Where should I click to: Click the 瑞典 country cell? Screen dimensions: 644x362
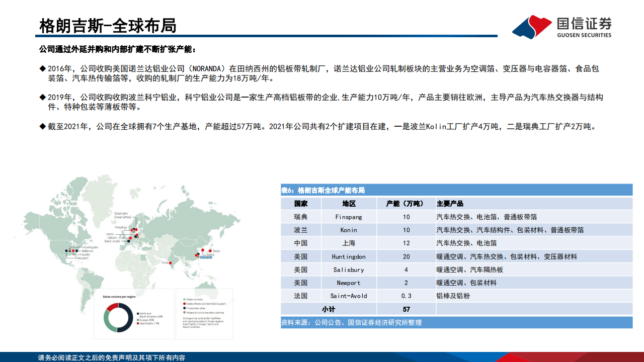tap(301, 217)
